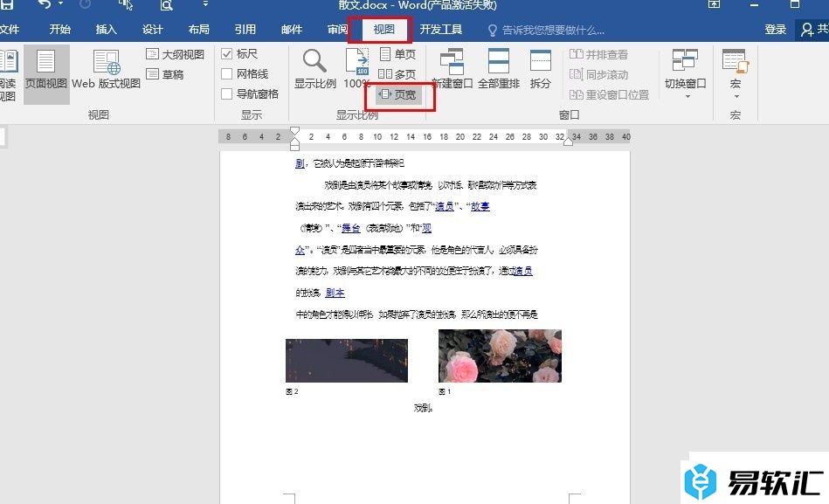The image size is (829, 504).
Task: Click the 登录 sign-in button
Action: coord(775,30)
